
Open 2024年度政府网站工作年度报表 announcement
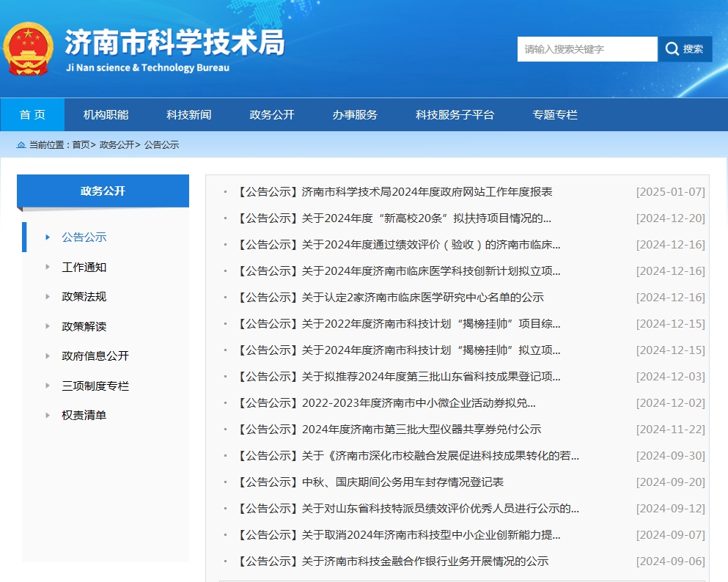427,192
